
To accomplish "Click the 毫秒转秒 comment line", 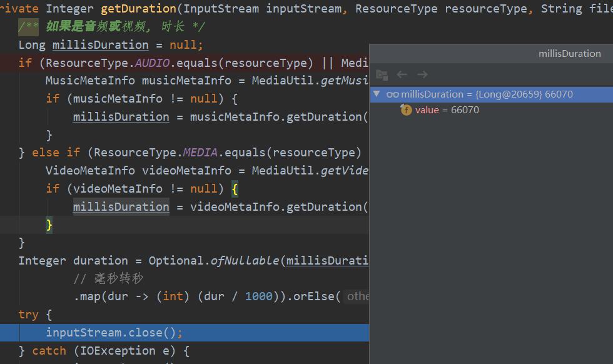I will 108,278.
